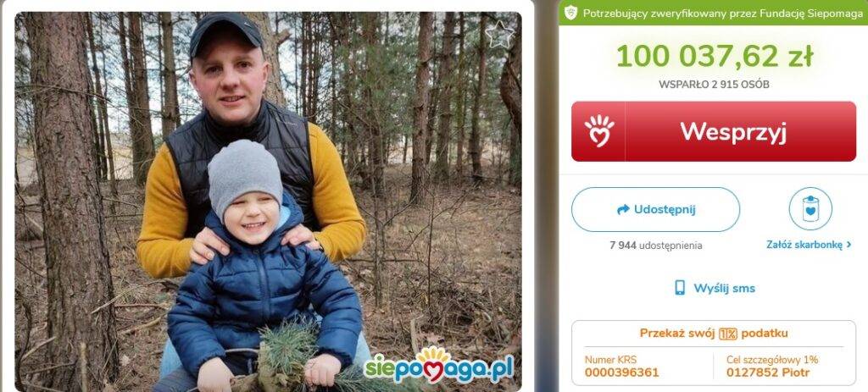Click the 1% badge in tax section
The image size is (868, 392).
coord(728,334)
